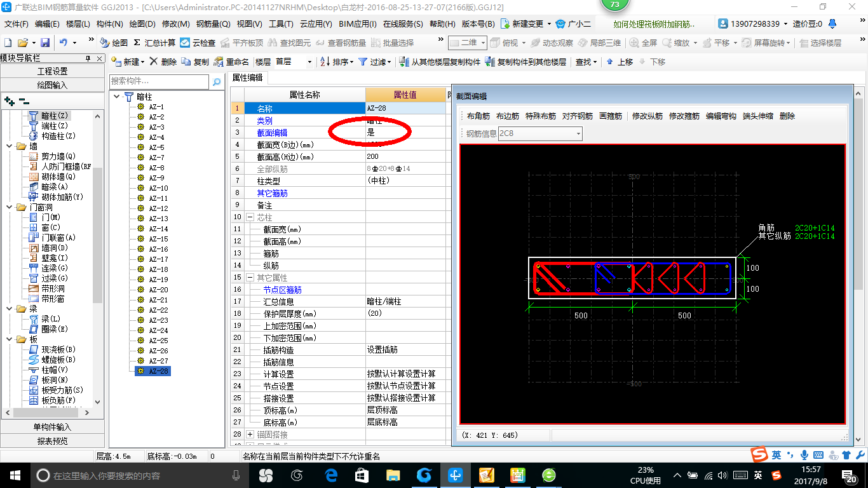Click taskbar search box 在这里输入你要搜索的内容
Viewport: 868px width, 488px height.
tap(140, 475)
